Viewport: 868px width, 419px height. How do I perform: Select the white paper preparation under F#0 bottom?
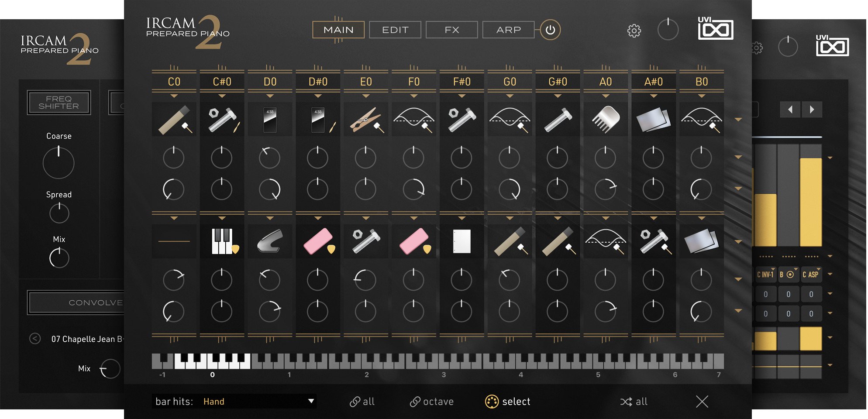pyautogui.click(x=462, y=241)
